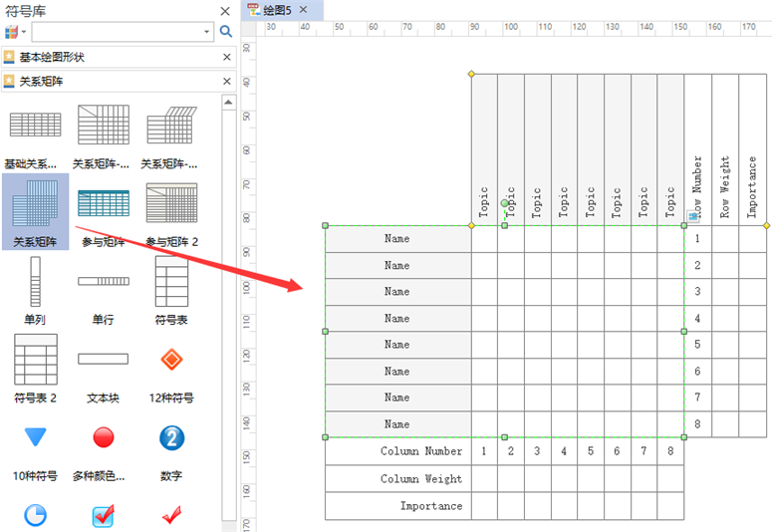
Task: Click the yellow diamond handle at matrix right edge
Action: (x=767, y=225)
